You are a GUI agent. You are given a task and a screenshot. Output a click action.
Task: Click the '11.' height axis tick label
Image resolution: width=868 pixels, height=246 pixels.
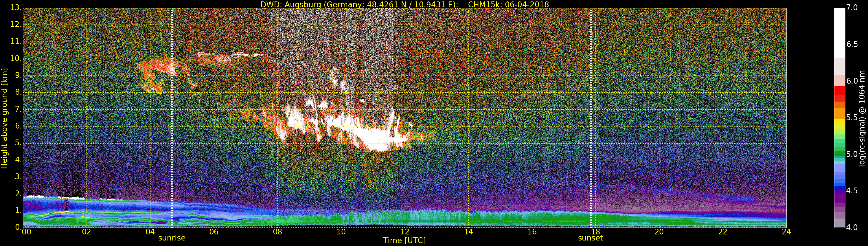tap(16, 41)
